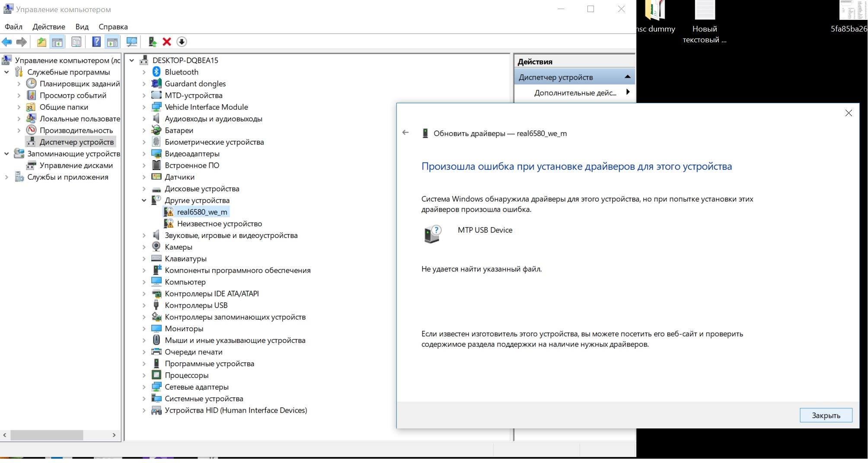This screenshot has width=868, height=463.
Task: Toggle the Show/Hide Action Pane icon
Action: 112,42
